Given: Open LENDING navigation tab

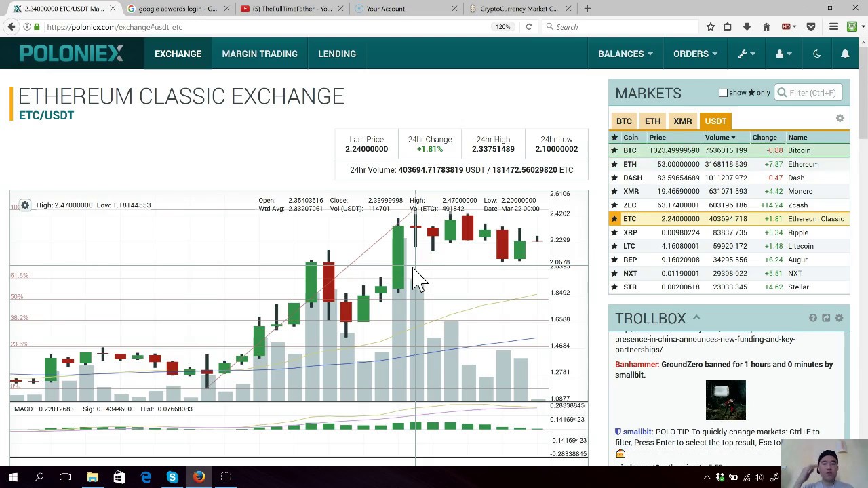Looking at the screenshot, I should [337, 54].
